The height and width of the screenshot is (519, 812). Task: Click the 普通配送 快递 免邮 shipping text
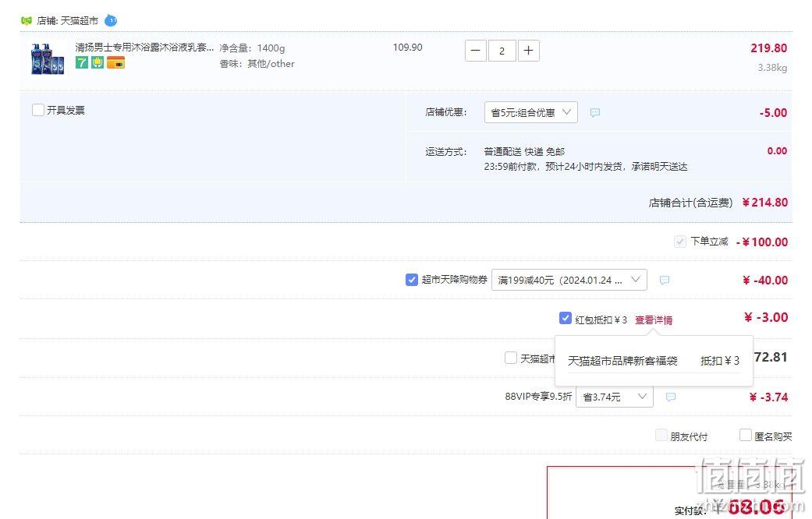tap(524, 152)
